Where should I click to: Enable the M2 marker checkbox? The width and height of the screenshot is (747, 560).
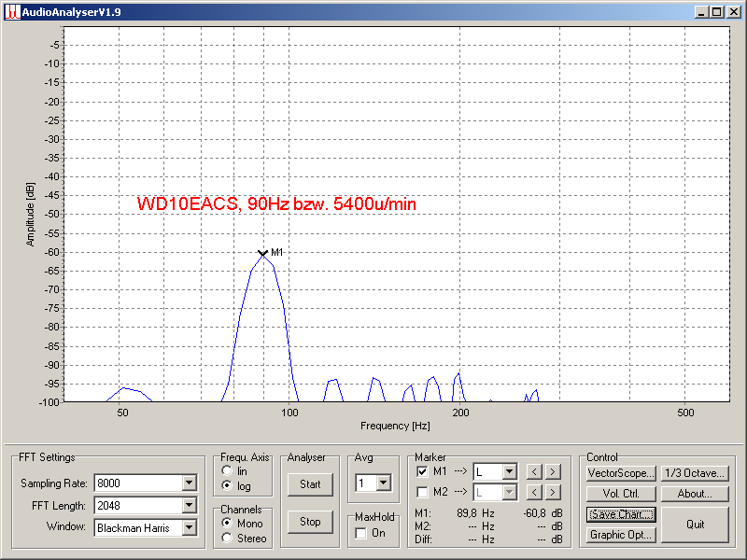click(422, 492)
